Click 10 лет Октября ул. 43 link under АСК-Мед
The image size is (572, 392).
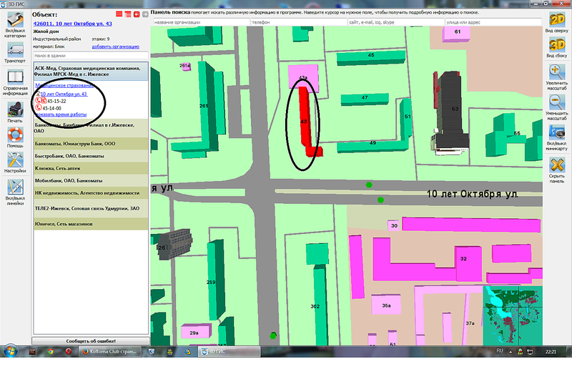[64, 94]
